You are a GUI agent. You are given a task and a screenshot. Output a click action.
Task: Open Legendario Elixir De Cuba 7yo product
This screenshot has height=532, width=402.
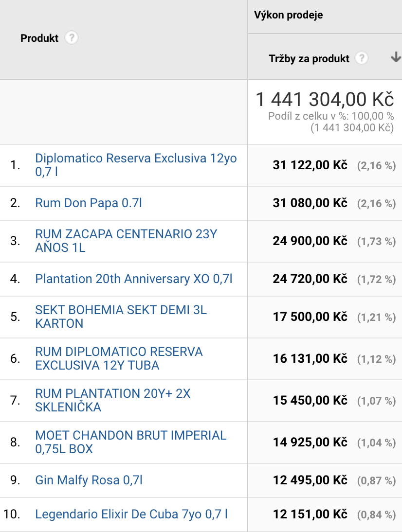(131, 514)
